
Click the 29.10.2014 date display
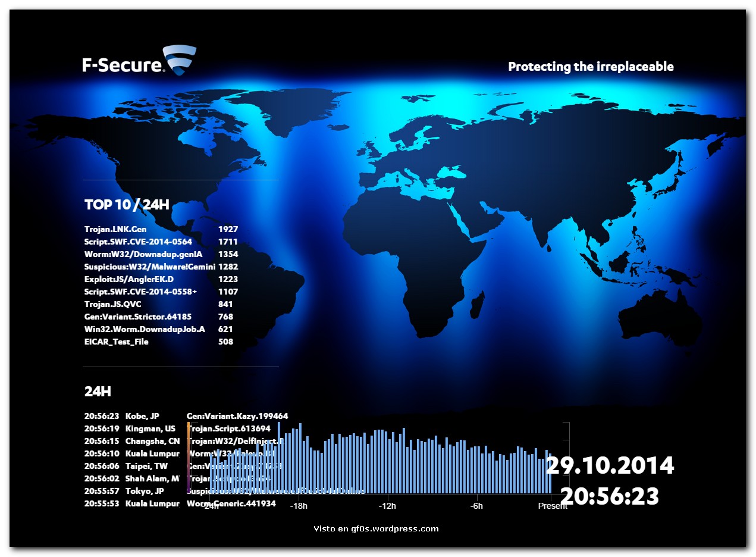[x=610, y=465]
